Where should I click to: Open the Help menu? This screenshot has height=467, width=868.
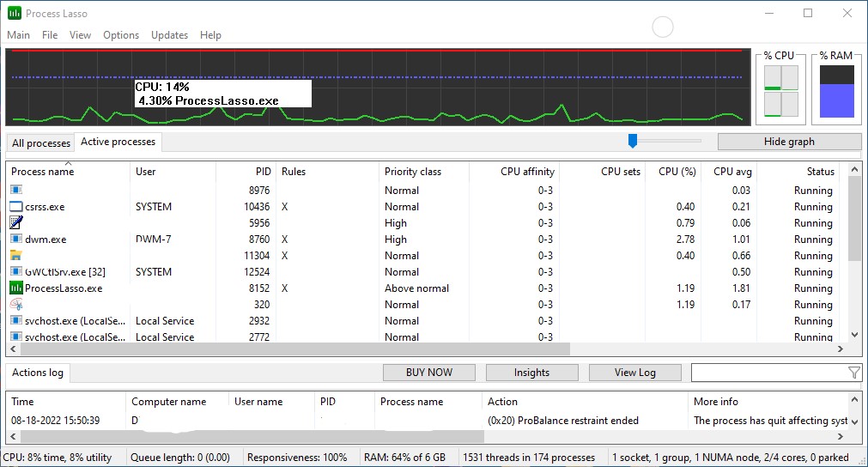pyautogui.click(x=210, y=35)
